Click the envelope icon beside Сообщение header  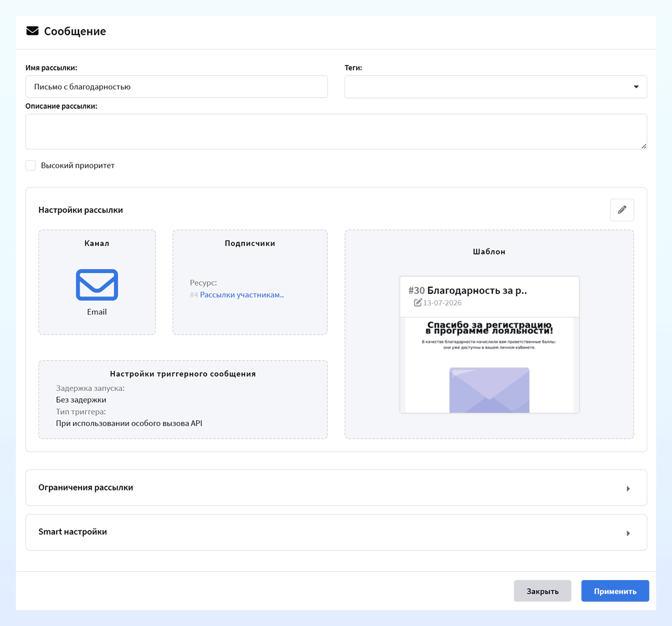[33, 31]
